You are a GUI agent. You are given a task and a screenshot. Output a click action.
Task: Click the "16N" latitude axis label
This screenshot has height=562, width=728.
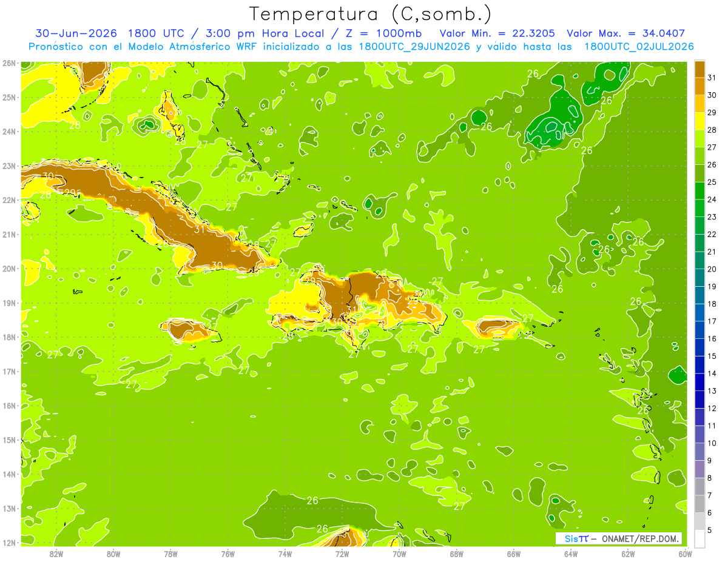(x=9, y=406)
